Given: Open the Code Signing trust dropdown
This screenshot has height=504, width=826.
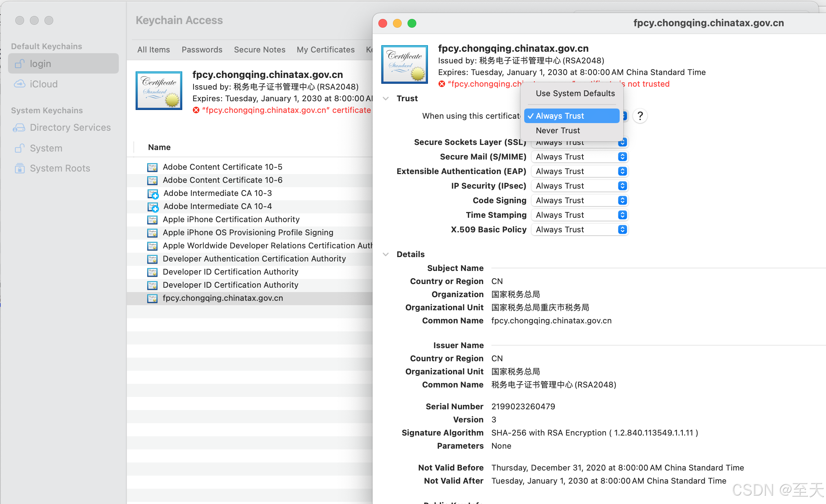Looking at the screenshot, I should tap(579, 201).
